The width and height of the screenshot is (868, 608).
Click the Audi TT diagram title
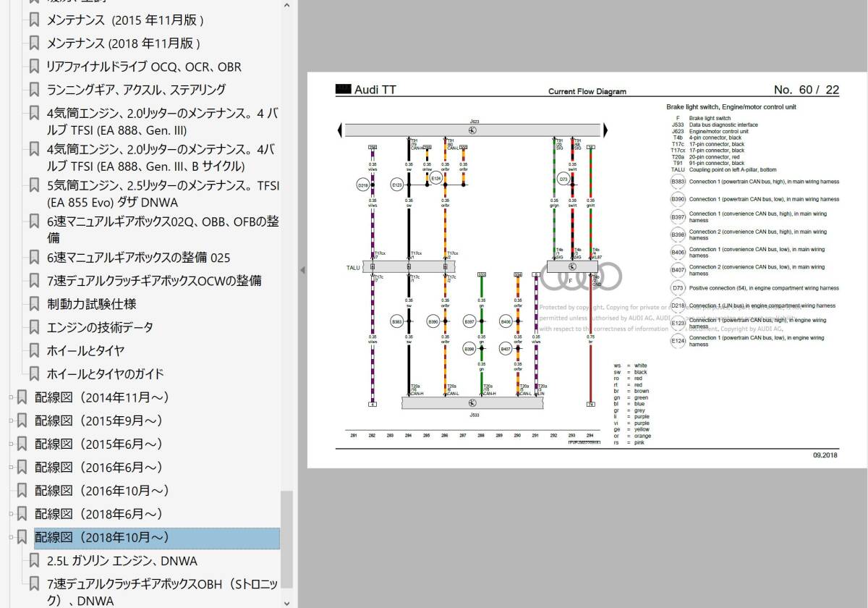pyautogui.click(x=375, y=90)
